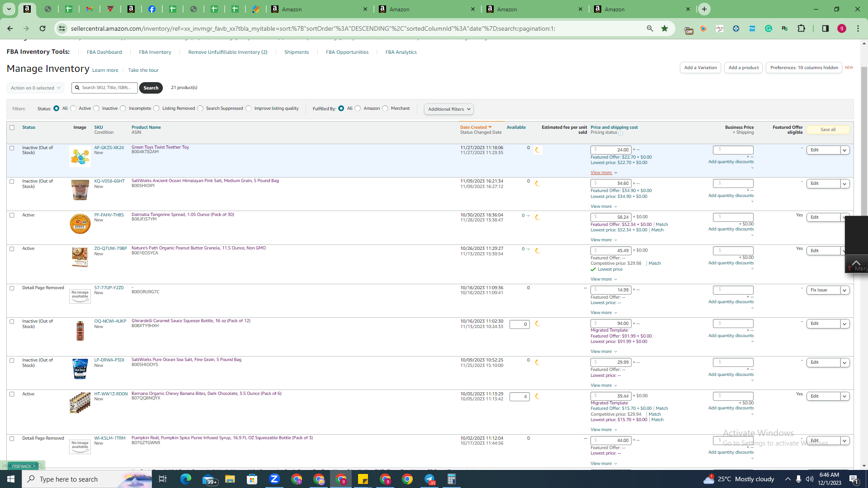Viewport: 868px width, 488px height.
Task: Go to Shipments tool
Action: click(297, 52)
